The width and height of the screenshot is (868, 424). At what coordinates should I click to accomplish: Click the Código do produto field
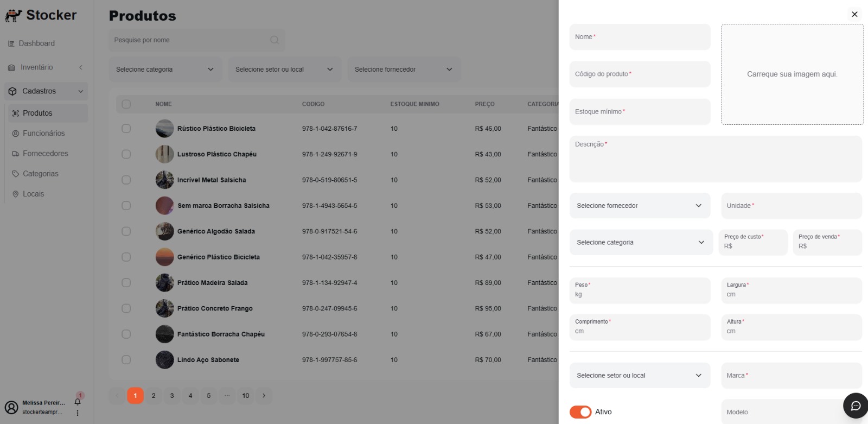(x=640, y=74)
